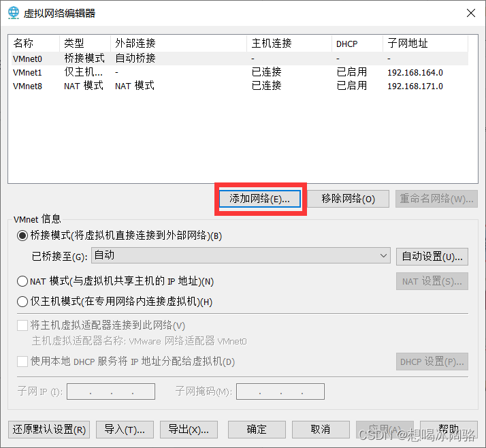Click 还原默认设置(R) button
Viewport: 486px width, 448px height.
coord(49,430)
